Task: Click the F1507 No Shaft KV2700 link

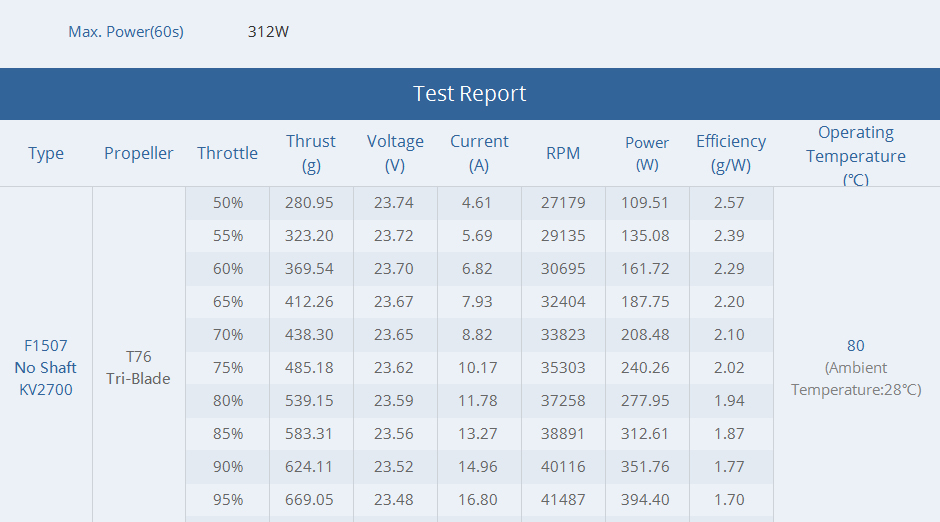Action: tap(46, 367)
